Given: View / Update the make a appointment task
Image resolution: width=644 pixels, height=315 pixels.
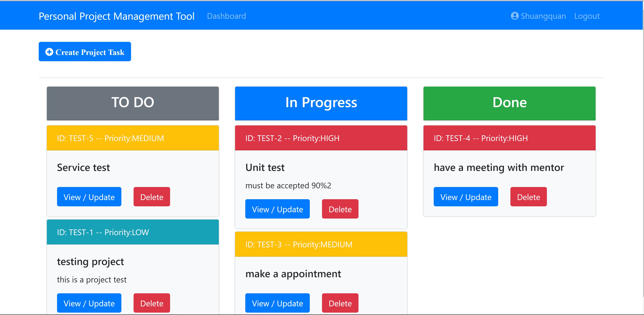Looking at the screenshot, I should tap(278, 303).
